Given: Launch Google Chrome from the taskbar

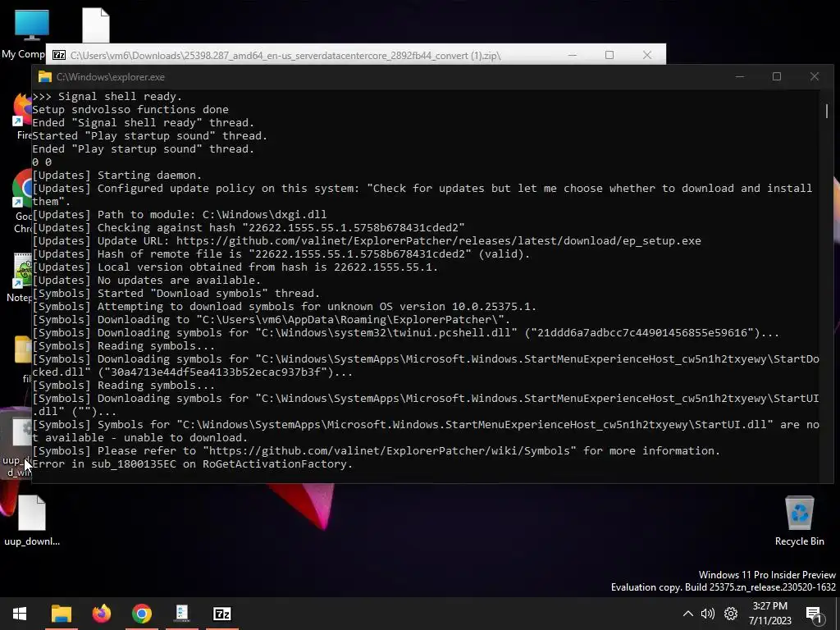Looking at the screenshot, I should tap(142, 614).
